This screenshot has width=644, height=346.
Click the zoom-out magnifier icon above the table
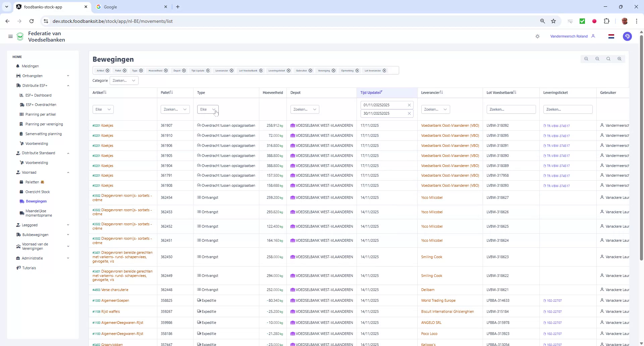click(x=586, y=59)
